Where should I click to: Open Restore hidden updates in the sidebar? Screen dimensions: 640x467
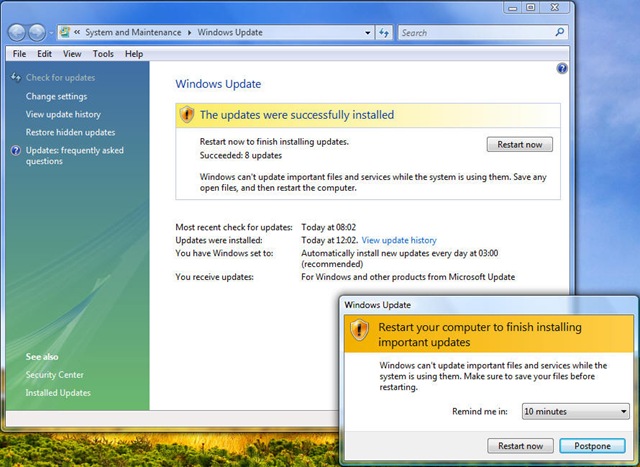coord(70,132)
